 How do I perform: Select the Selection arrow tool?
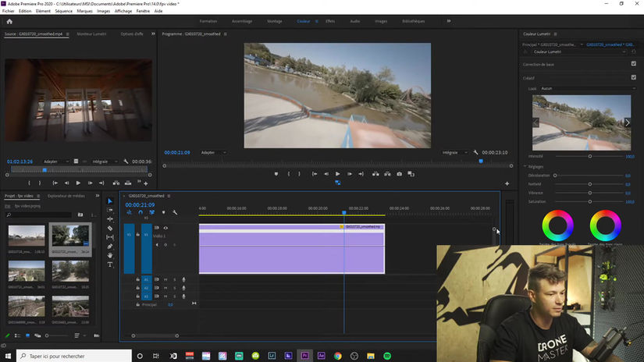coord(109,201)
